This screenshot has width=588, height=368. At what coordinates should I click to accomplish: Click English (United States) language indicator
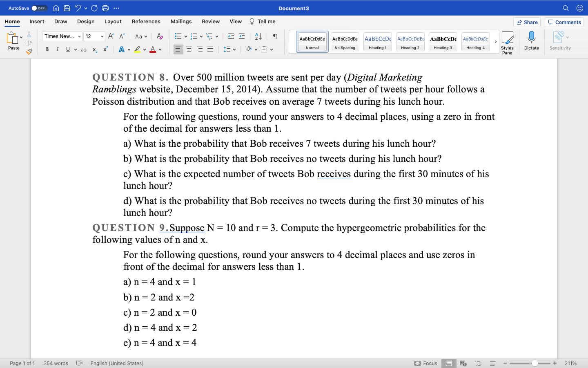pos(117,363)
